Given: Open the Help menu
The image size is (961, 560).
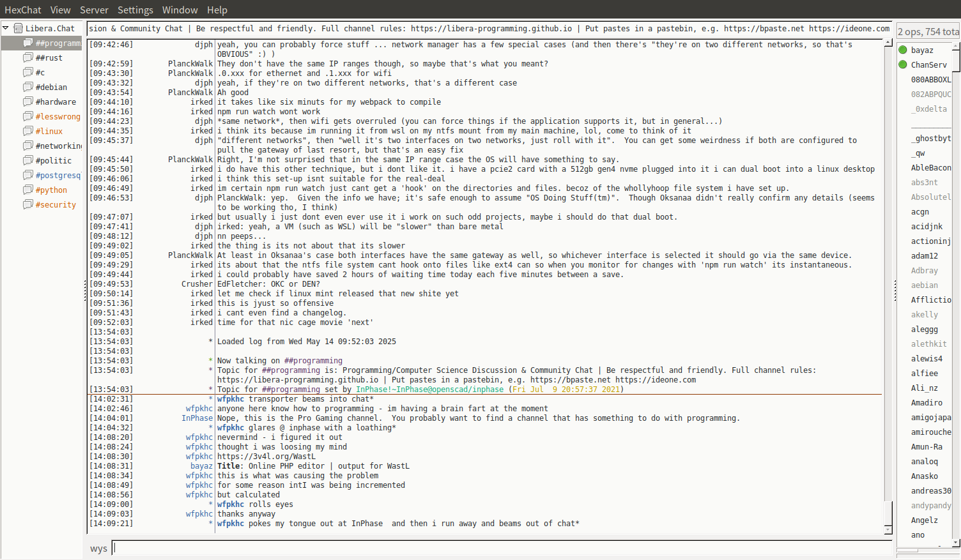Looking at the screenshot, I should coord(217,10).
